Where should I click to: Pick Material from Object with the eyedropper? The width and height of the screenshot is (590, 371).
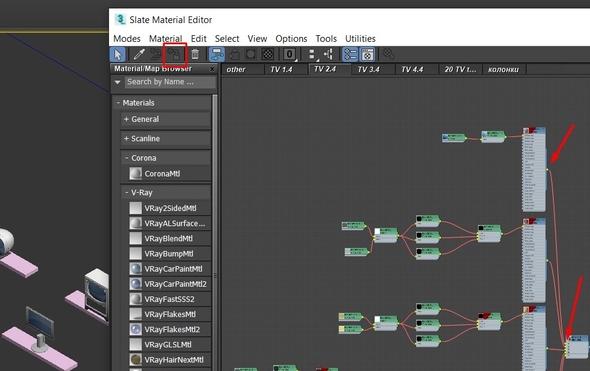click(x=139, y=55)
